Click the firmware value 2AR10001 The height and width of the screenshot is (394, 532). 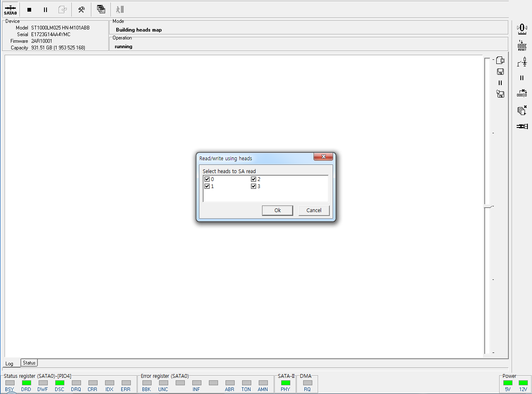42,41
